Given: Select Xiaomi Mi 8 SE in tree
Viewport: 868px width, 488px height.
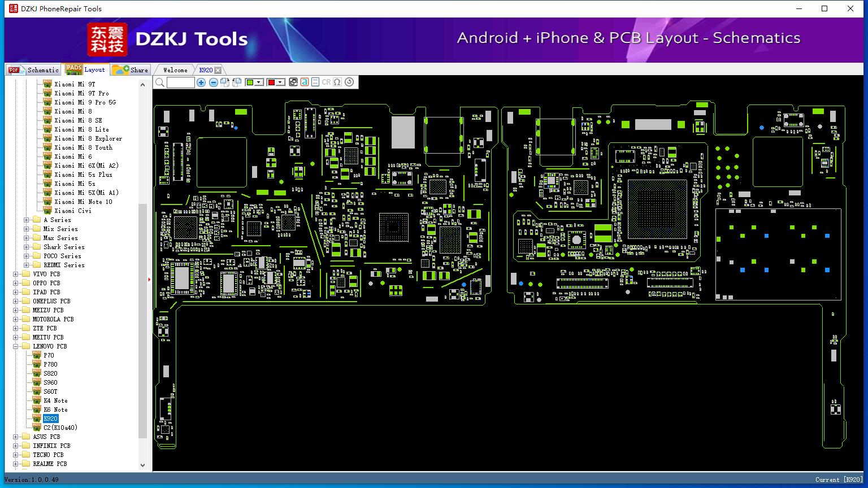Looking at the screenshot, I should coord(78,120).
